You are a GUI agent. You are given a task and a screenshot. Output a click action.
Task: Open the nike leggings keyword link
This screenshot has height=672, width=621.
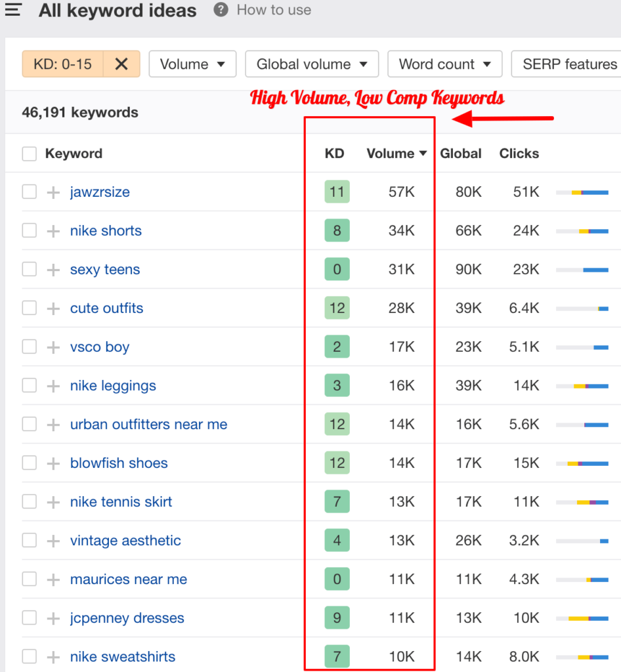pos(113,386)
